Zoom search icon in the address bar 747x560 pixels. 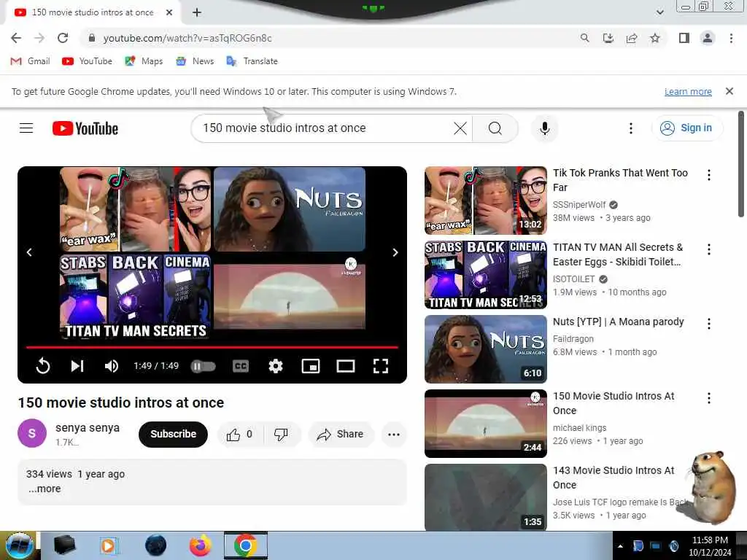point(584,38)
